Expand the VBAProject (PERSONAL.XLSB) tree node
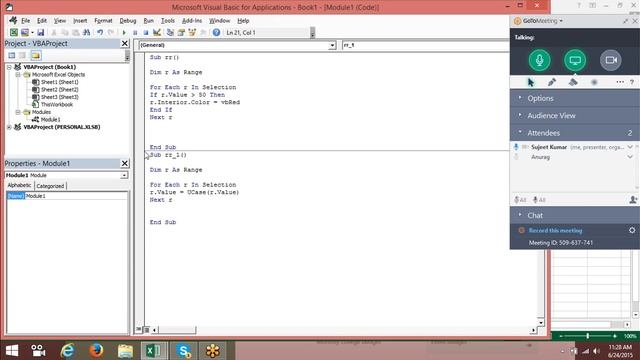640x360 pixels. [9, 127]
